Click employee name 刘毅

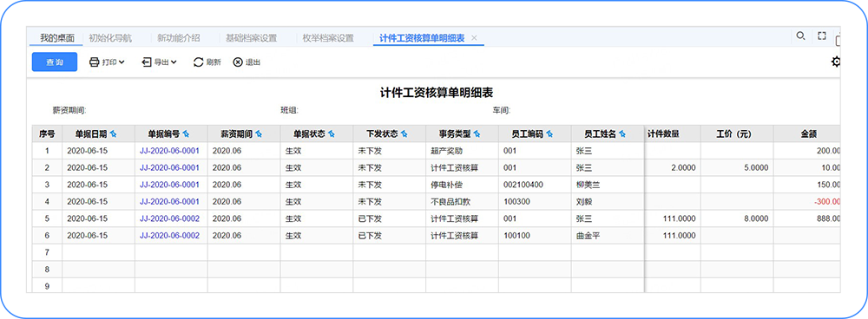pyautogui.click(x=584, y=201)
